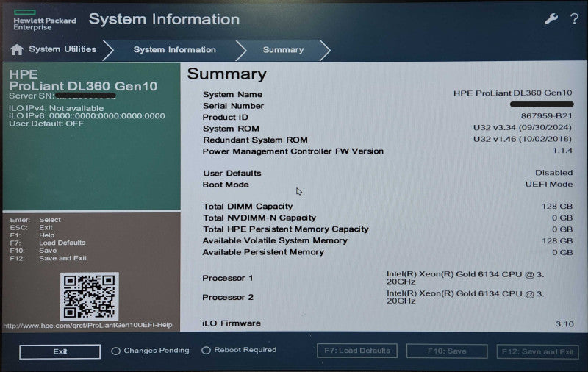This screenshot has width=588, height=372.
Task: Select the Total NVDIMM-N Capacity label
Action: tap(259, 218)
